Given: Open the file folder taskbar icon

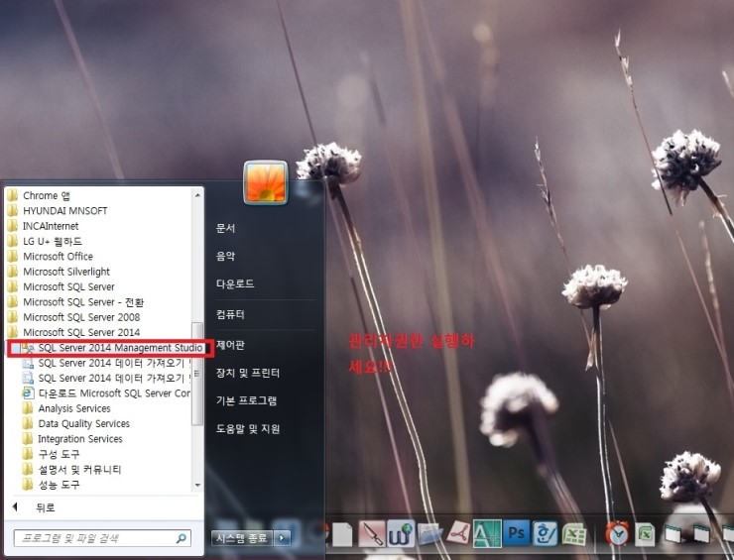Looking at the screenshot, I should tap(429, 534).
